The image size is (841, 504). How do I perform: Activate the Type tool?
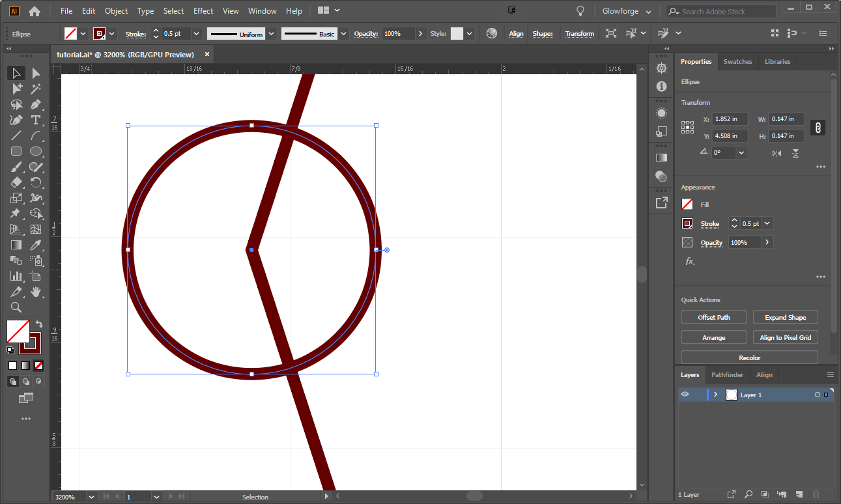pyautogui.click(x=36, y=120)
